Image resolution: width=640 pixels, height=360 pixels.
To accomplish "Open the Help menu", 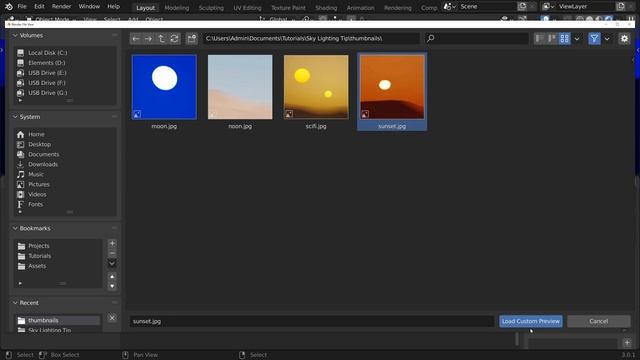I will click(x=113, y=7).
